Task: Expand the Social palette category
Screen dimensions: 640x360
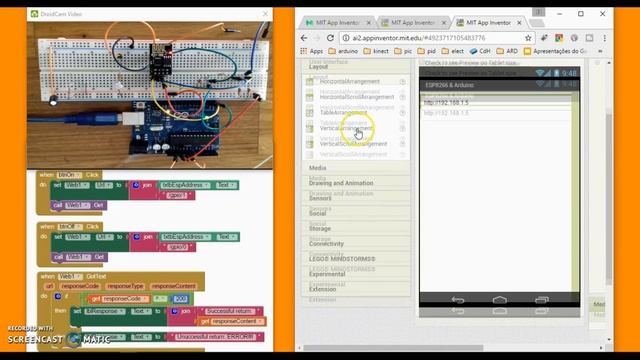Action: (356, 213)
